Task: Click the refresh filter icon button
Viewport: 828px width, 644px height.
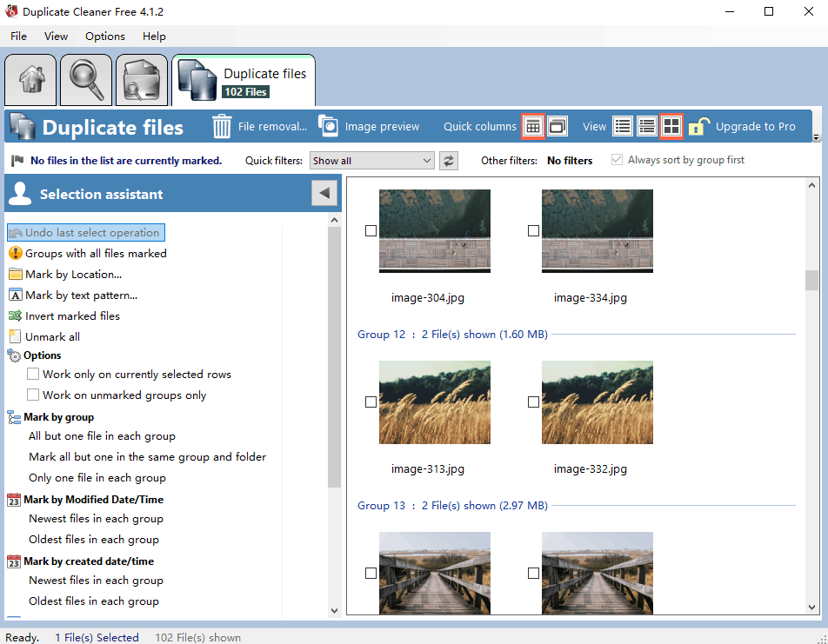Action: pos(448,161)
